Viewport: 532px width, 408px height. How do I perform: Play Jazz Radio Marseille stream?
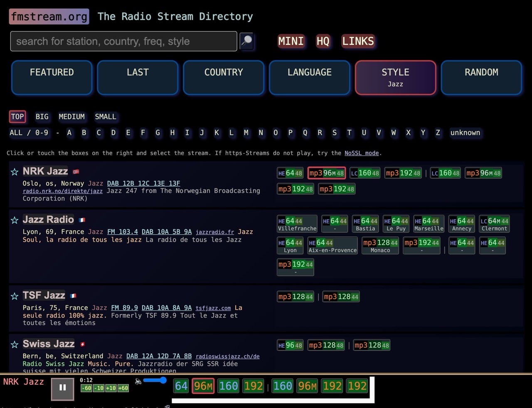pyautogui.click(x=429, y=224)
